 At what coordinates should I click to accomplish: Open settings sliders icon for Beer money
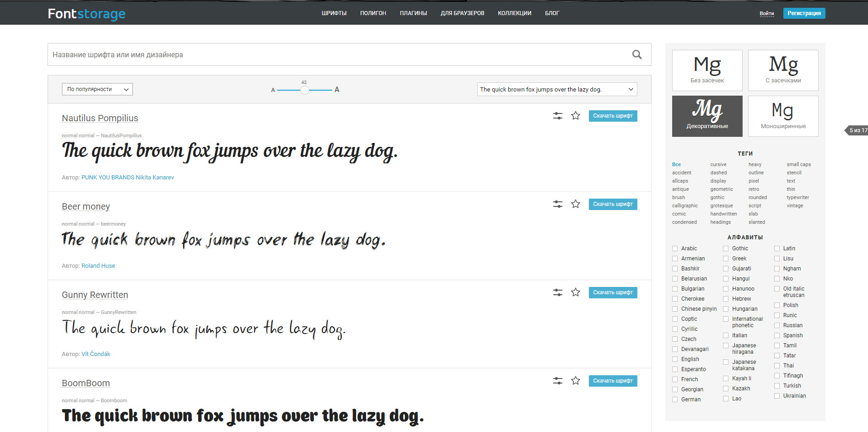(x=558, y=204)
